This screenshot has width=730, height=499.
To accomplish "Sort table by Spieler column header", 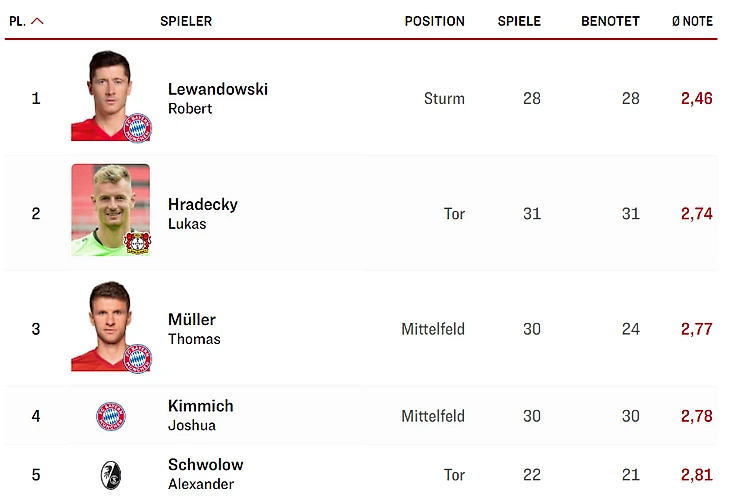I will [x=186, y=21].
